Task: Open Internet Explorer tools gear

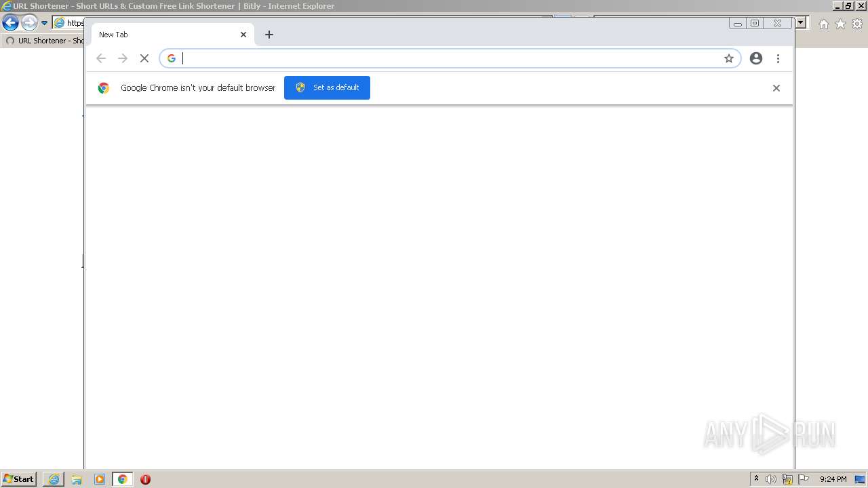Action: point(857,24)
